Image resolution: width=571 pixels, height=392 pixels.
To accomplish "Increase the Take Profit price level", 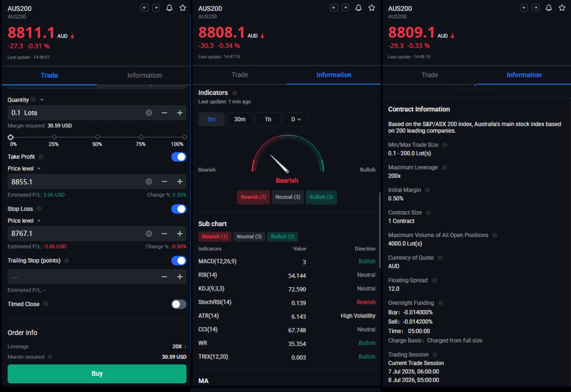I will click(x=180, y=182).
